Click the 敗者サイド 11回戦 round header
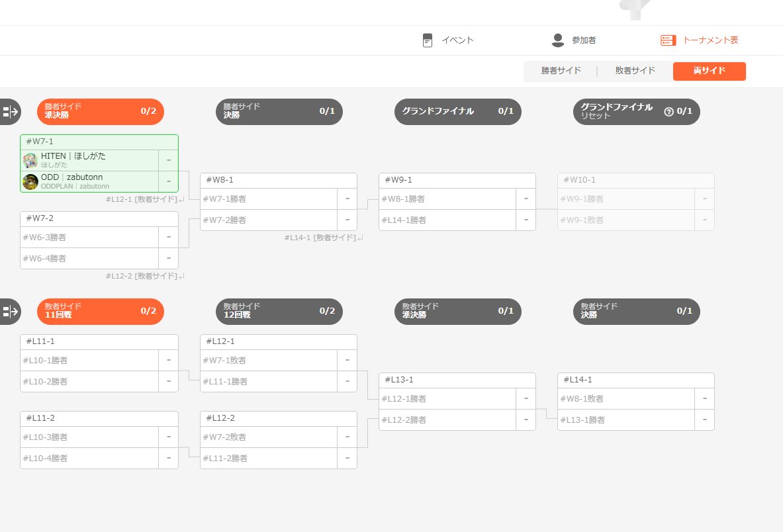Viewport: 783px width, 532px height. pyautogui.click(x=101, y=312)
